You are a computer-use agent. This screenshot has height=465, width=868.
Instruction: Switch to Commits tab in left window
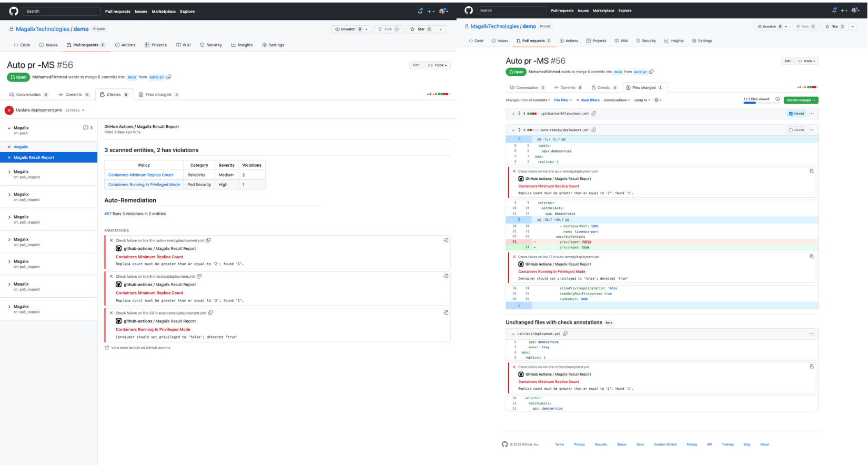click(74, 95)
